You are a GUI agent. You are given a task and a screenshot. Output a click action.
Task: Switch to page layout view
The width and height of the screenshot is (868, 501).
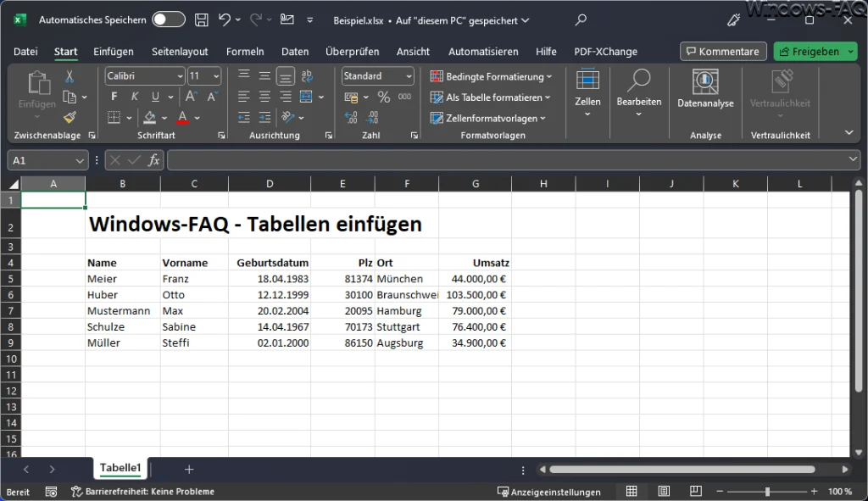[664, 491]
